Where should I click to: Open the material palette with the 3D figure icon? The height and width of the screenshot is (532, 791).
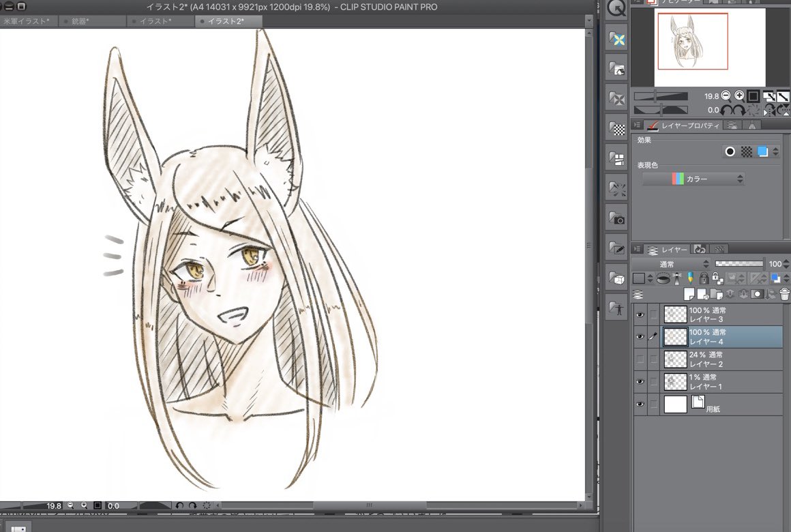[x=616, y=307]
